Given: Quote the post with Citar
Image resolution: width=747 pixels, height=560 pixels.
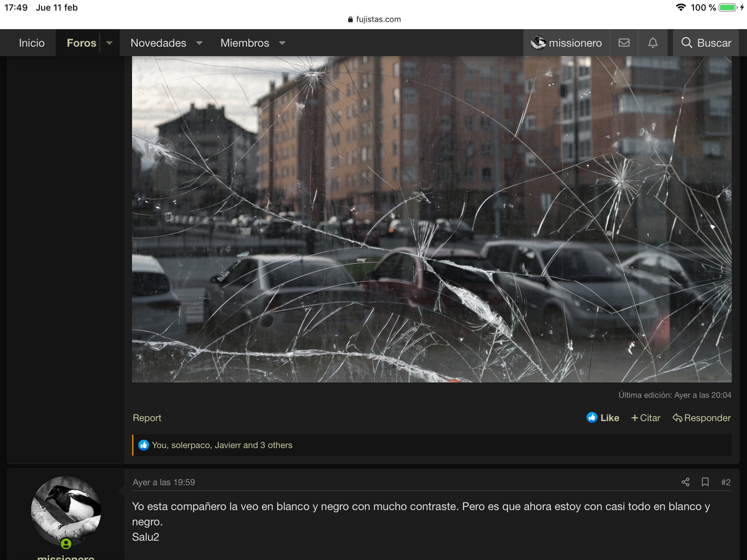Looking at the screenshot, I should coord(646,418).
